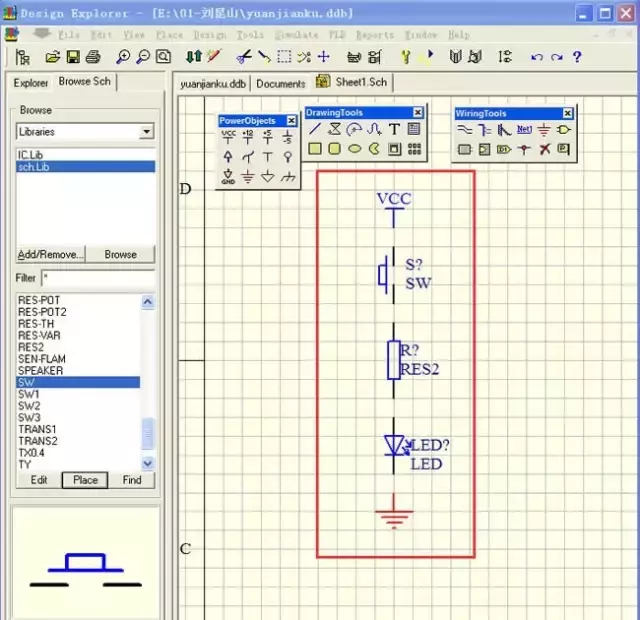
Task: Select the Place Bus tool in WiringTools
Action: (x=484, y=130)
